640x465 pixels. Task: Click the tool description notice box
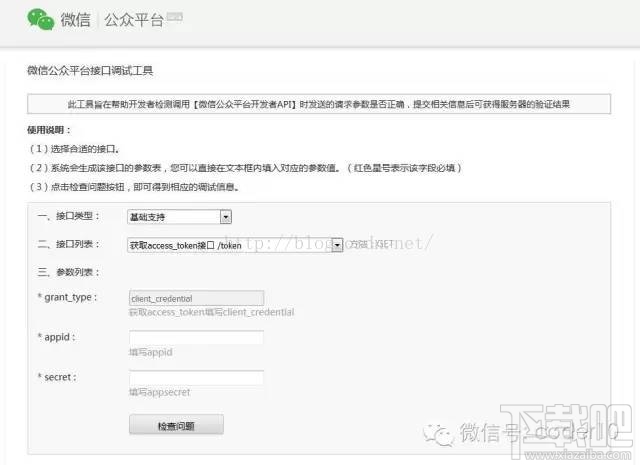tap(319, 104)
